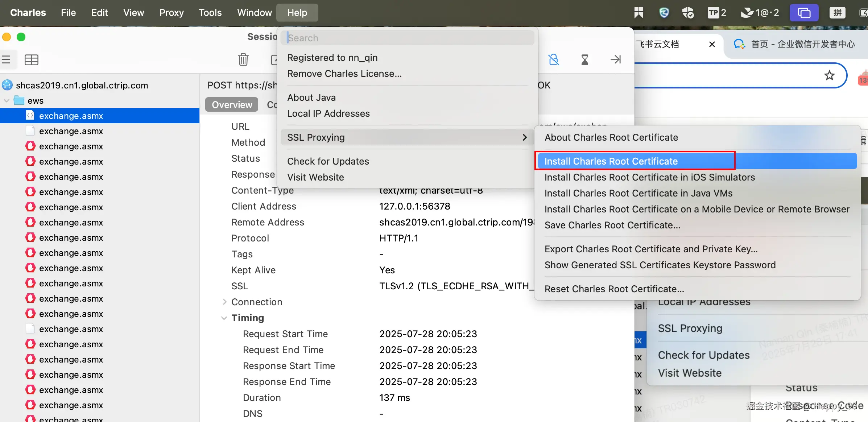Choose Check for Updates in Help menu
The height and width of the screenshot is (422, 868).
(328, 161)
